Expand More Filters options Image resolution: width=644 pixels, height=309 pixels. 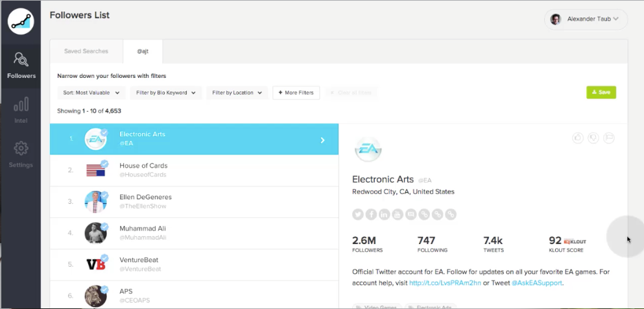pos(296,93)
